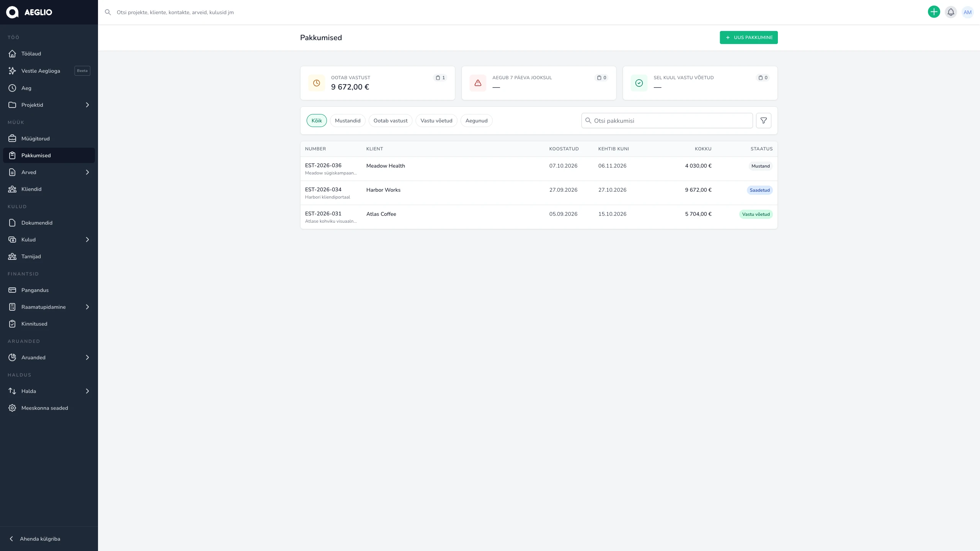Switch to the Mustandid filter tab
980x551 pixels.
point(348,121)
